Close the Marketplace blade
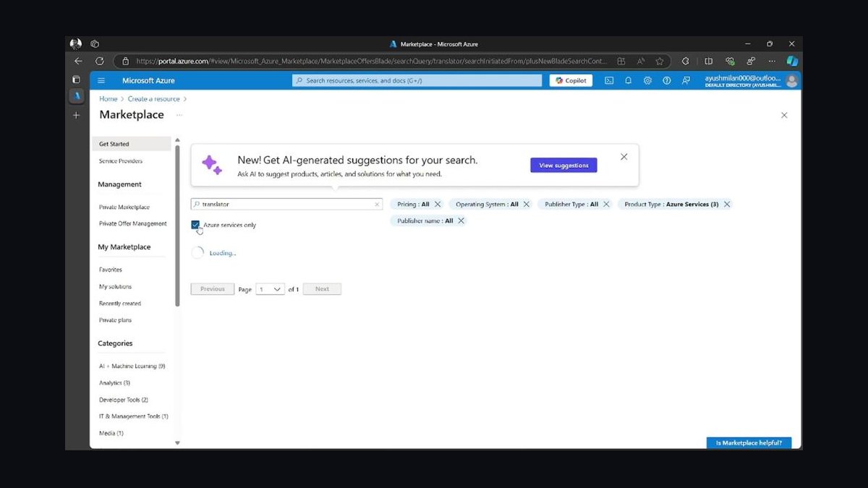The width and height of the screenshot is (868, 488). tap(784, 115)
